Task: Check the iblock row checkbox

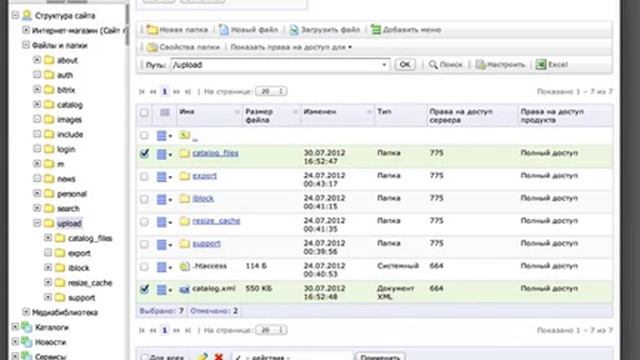Action: pos(144,199)
